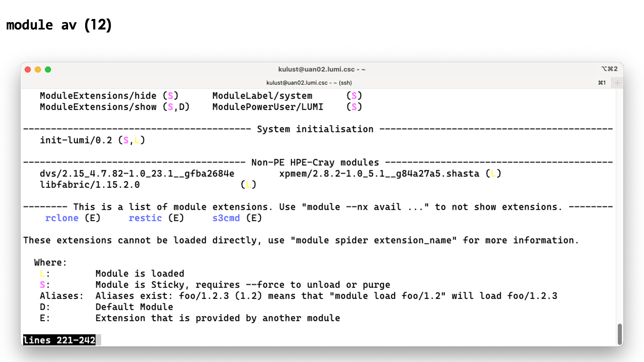Click the 'module av (12)' slide title
The width and height of the screenshot is (644, 362).
point(59,25)
